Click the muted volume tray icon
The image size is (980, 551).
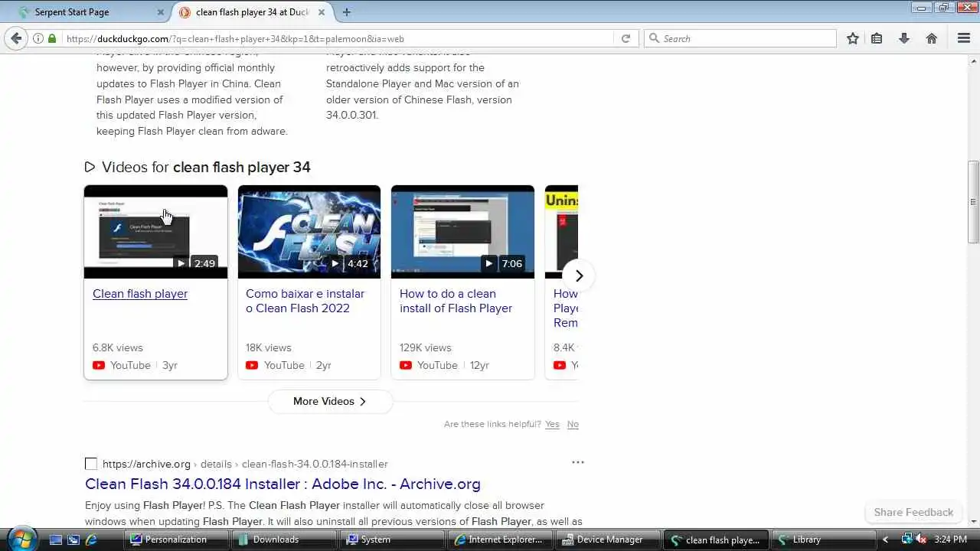[921, 539]
